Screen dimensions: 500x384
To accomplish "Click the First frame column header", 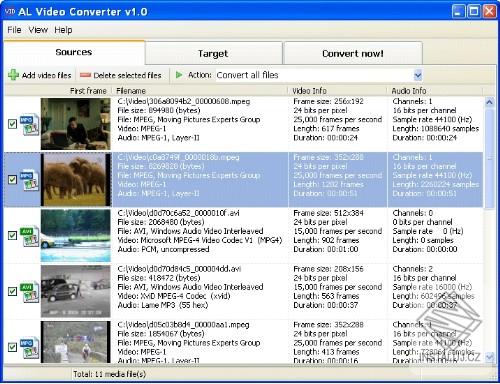I will tap(57, 91).
